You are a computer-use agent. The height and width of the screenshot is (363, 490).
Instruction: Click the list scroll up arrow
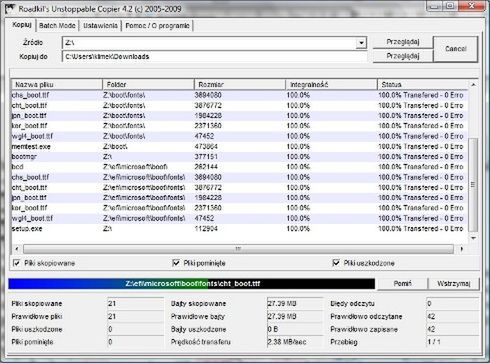coord(473,85)
